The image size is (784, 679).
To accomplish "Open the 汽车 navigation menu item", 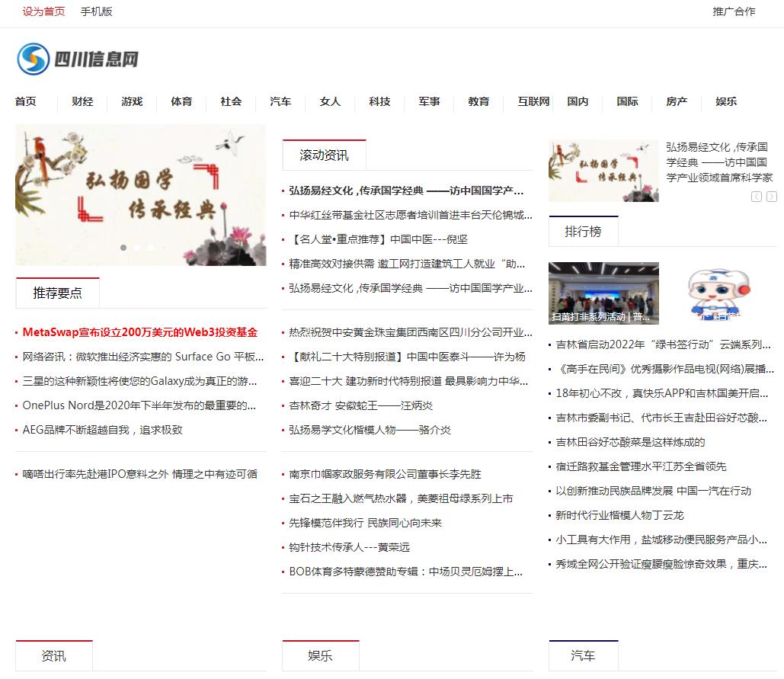I will pyautogui.click(x=280, y=101).
